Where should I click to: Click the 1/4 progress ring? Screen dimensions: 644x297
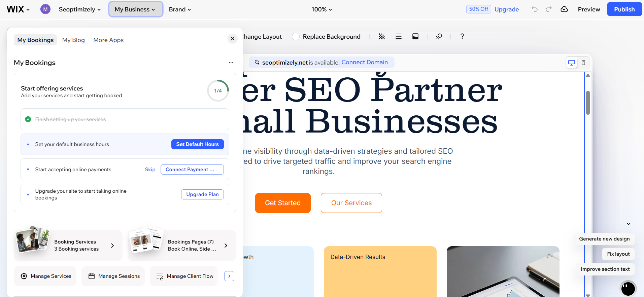click(x=218, y=90)
